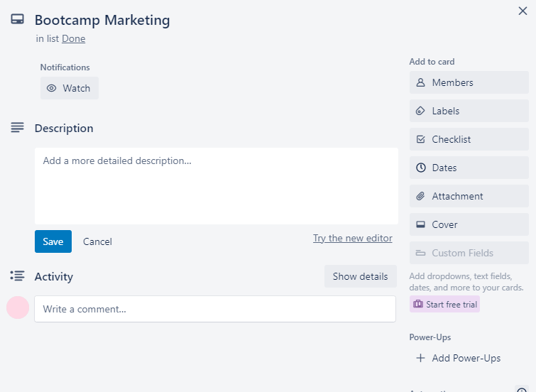Screen dimensions: 536x392
Task: Open the Custom Fields option
Action: click(x=469, y=253)
